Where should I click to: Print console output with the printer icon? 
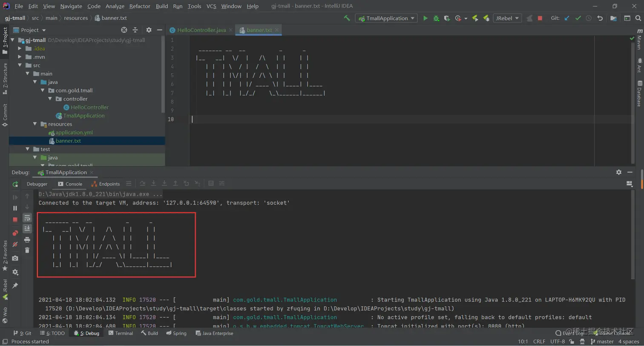[x=27, y=239]
